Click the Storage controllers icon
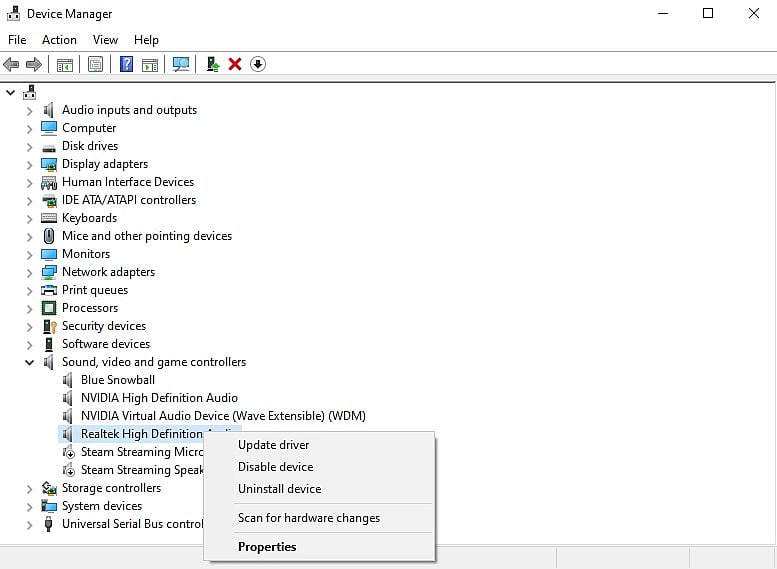The width and height of the screenshot is (777, 569). (x=49, y=488)
